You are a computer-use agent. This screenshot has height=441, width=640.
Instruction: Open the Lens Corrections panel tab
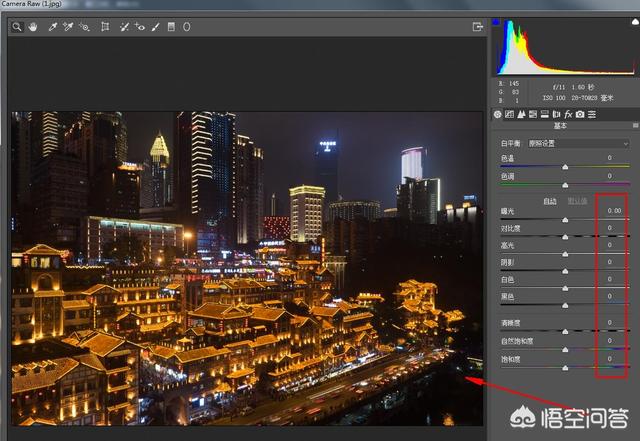tap(556, 114)
